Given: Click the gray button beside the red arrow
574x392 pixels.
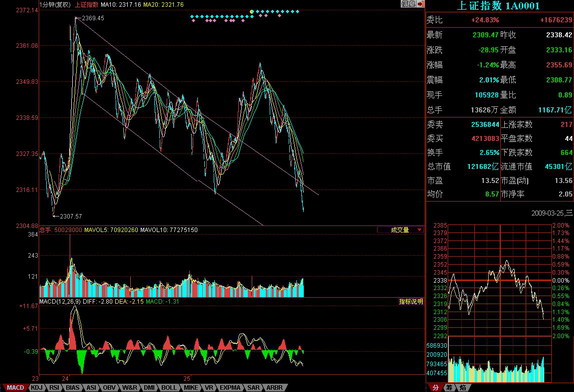Looking at the screenshot, I should pos(409,4).
